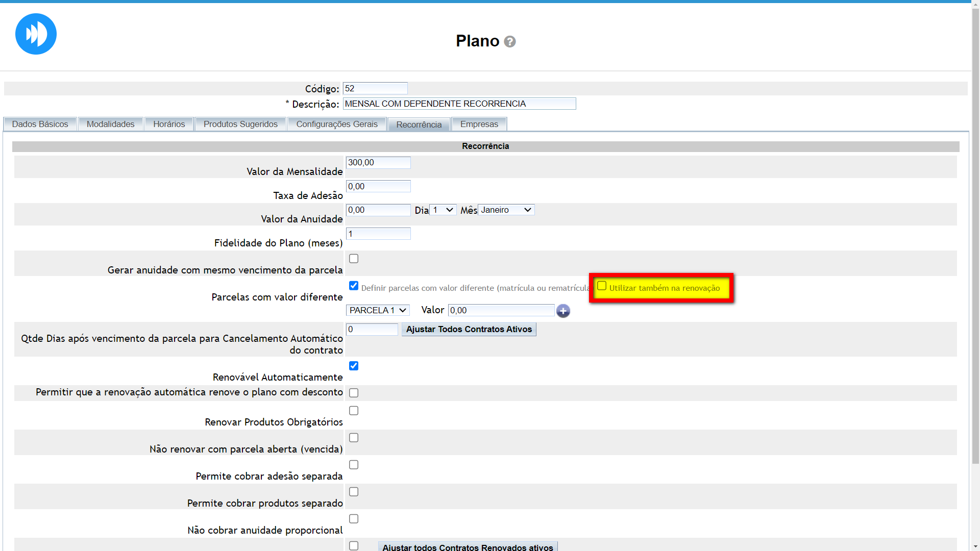This screenshot has height=551, width=980.
Task: Tick 'Não cobrar anuidade proporcional' checkbox
Action: [354, 519]
